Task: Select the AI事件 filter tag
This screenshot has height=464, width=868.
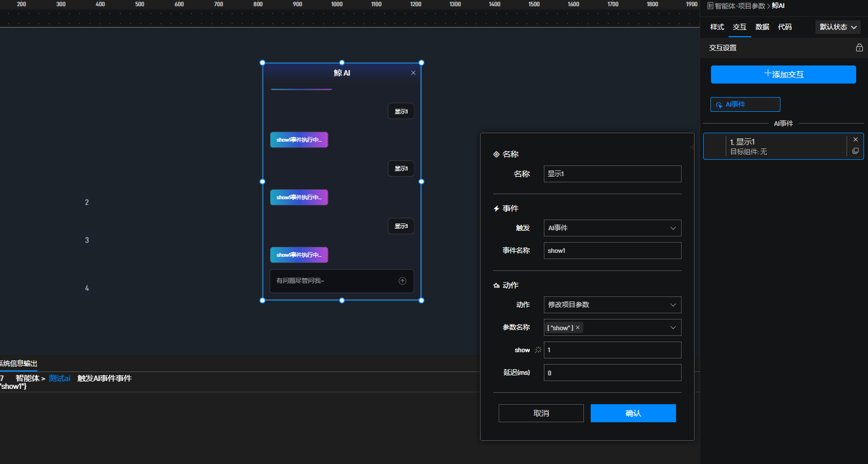Action: [x=745, y=104]
